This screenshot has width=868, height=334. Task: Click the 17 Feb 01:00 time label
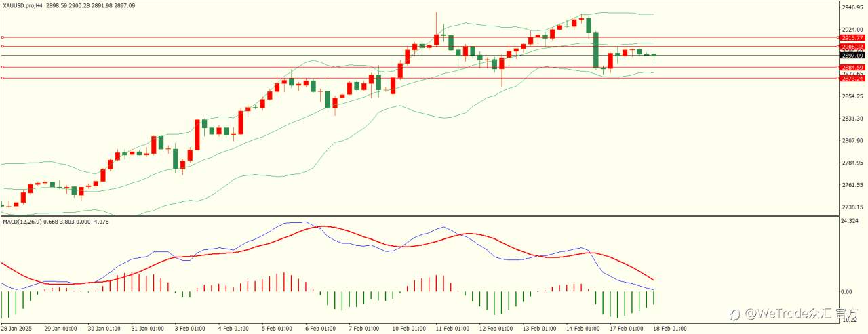(628, 329)
